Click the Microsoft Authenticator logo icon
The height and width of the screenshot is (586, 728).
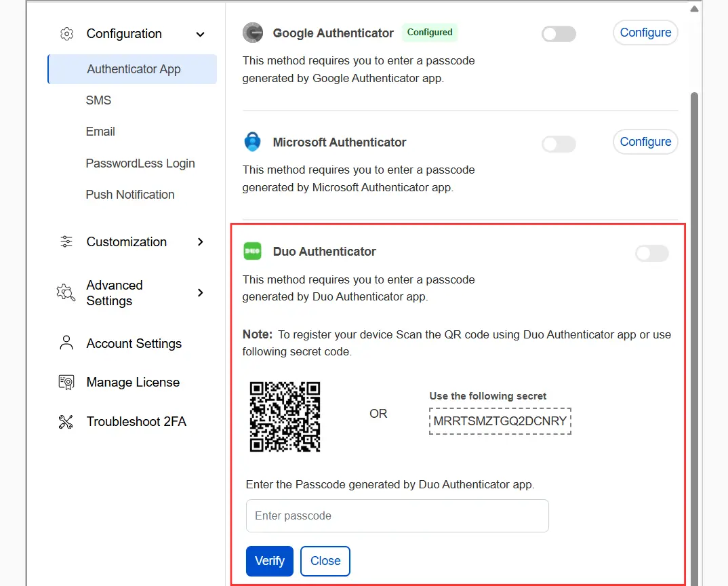point(253,142)
